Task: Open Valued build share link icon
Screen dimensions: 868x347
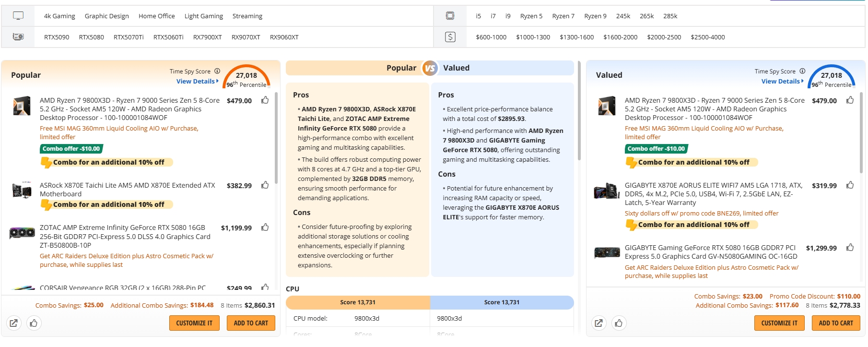Action: (x=598, y=323)
